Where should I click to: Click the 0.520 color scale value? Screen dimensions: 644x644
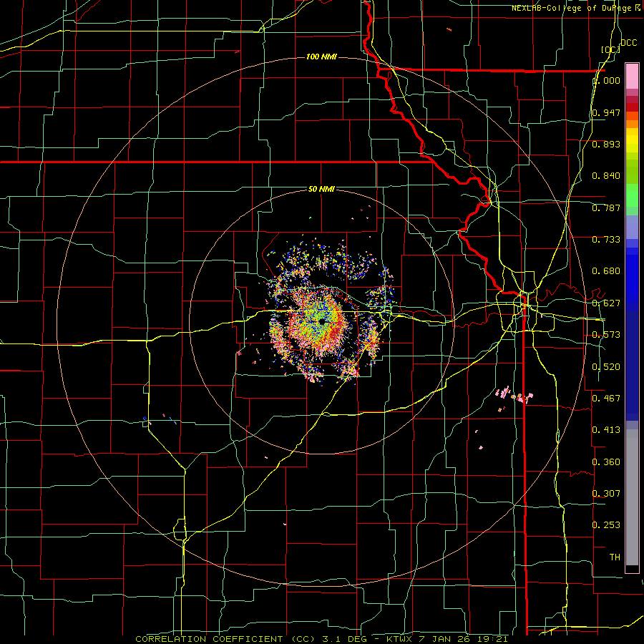(606, 367)
